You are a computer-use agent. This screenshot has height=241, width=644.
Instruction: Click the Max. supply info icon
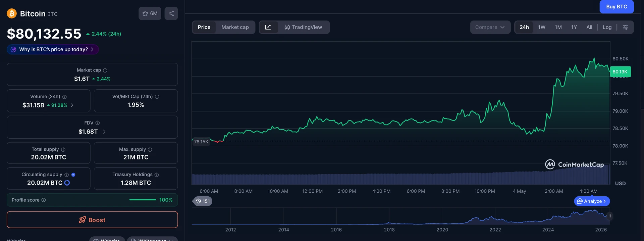click(x=150, y=149)
